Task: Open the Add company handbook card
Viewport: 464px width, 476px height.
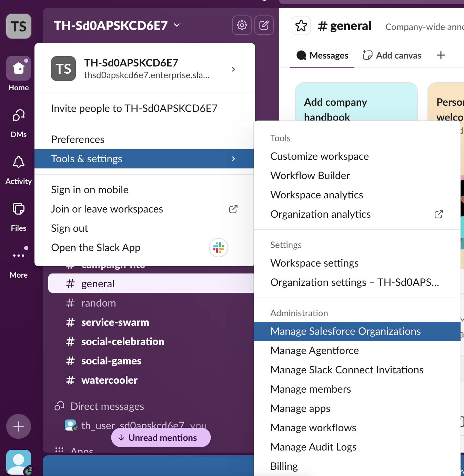Action: coord(356,102)
